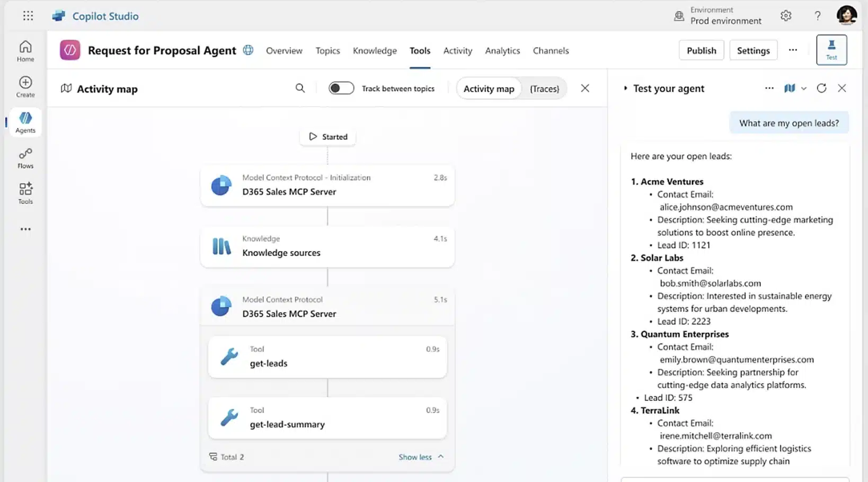Click the Request for Proposal Agent icon

pyautogui.click(x=70, y=50)
